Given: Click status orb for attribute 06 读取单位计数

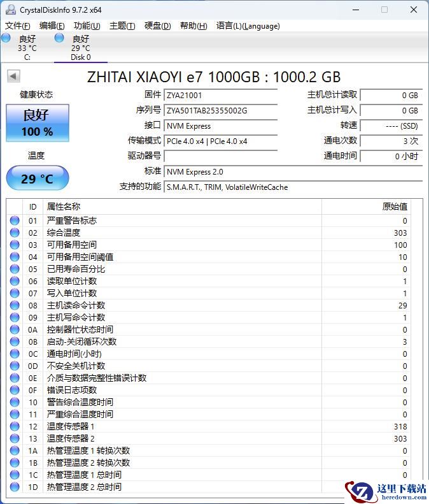Looking at the screenshot, I should tap(15, 281).
